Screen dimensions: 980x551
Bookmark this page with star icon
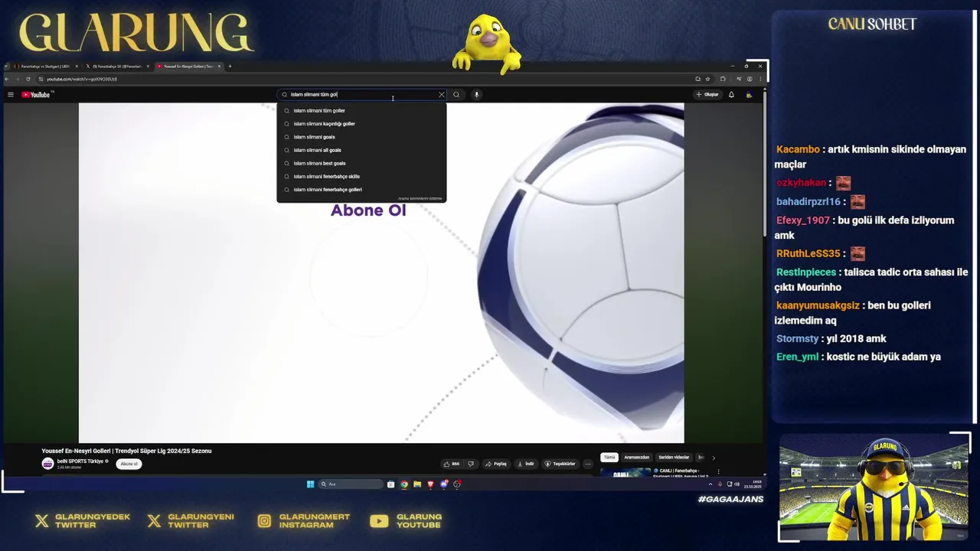click(707, 79)
